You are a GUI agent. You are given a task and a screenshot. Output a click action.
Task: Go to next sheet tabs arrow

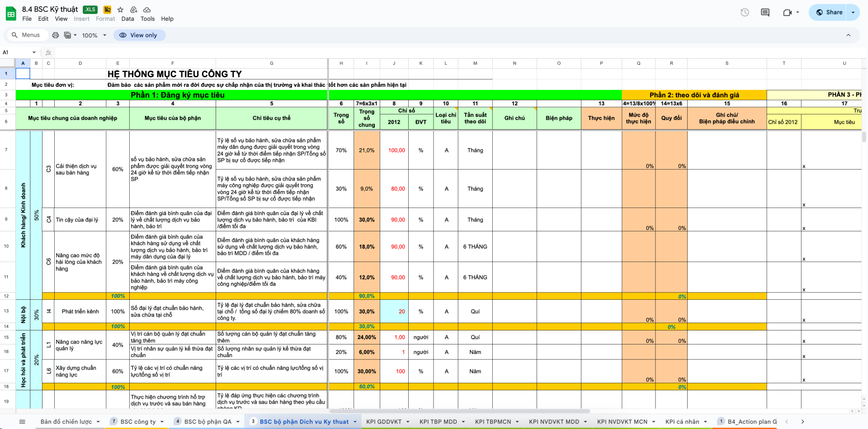click(802, 422)
